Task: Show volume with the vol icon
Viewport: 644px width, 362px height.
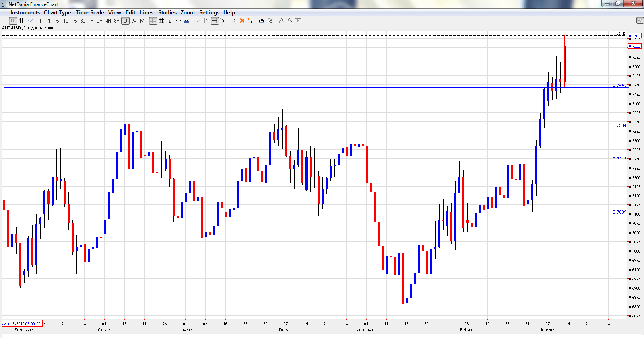Action: tap(186, 21)
